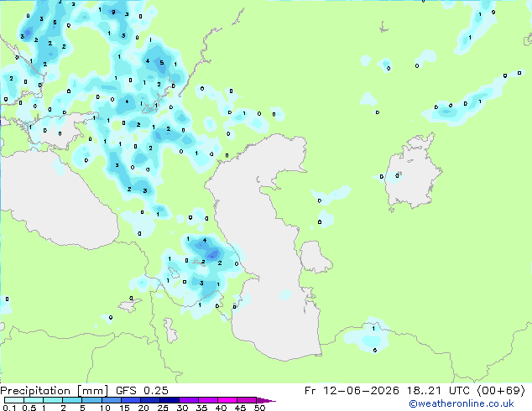This screenshot has height=411, width=532.
Task: Select the 'Precipitation [mm]' title text
Action: [x=55, y=391]
